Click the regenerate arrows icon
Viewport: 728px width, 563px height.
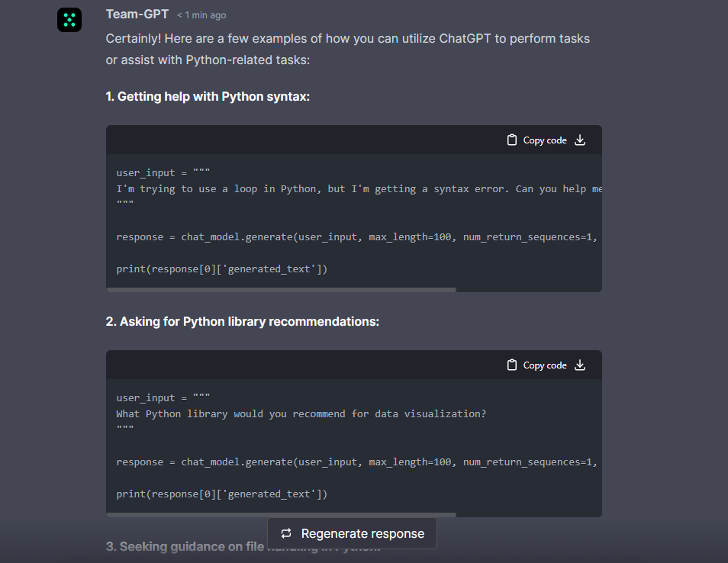[x=286, y=534]
